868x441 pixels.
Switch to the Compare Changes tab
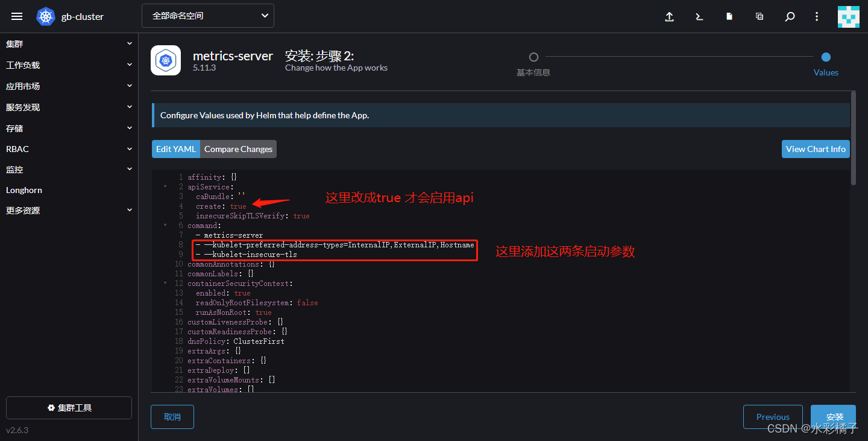(238, 149)
